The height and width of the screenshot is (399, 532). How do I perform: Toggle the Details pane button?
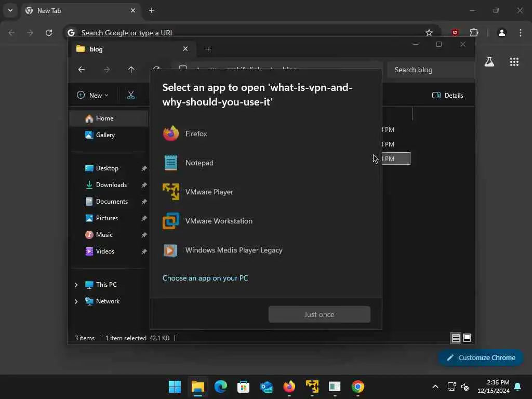pyautogui.click(x=447, y=96)
